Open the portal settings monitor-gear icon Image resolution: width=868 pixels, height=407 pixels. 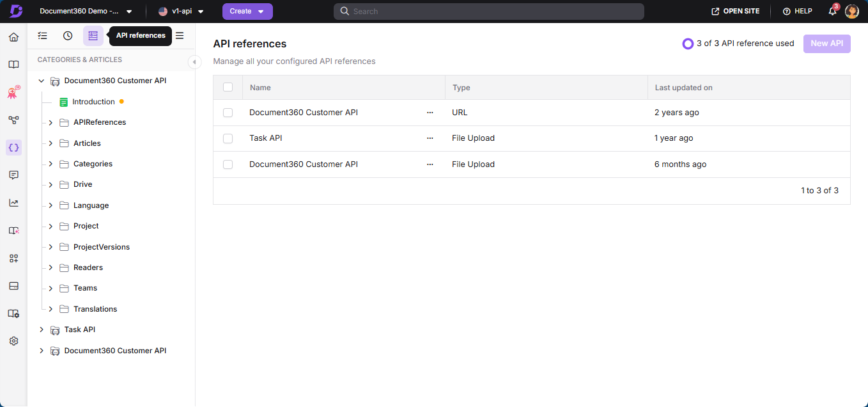[13, 314]
